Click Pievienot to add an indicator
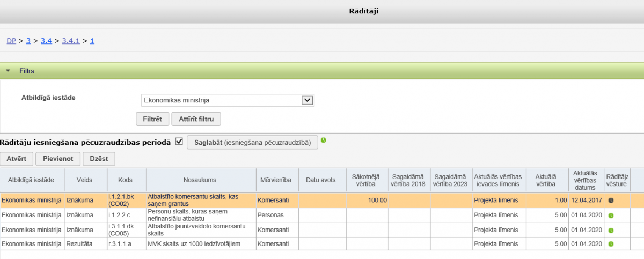Viewport: 644px width, 259px height. pyautogui.click(x=58, y=159)
